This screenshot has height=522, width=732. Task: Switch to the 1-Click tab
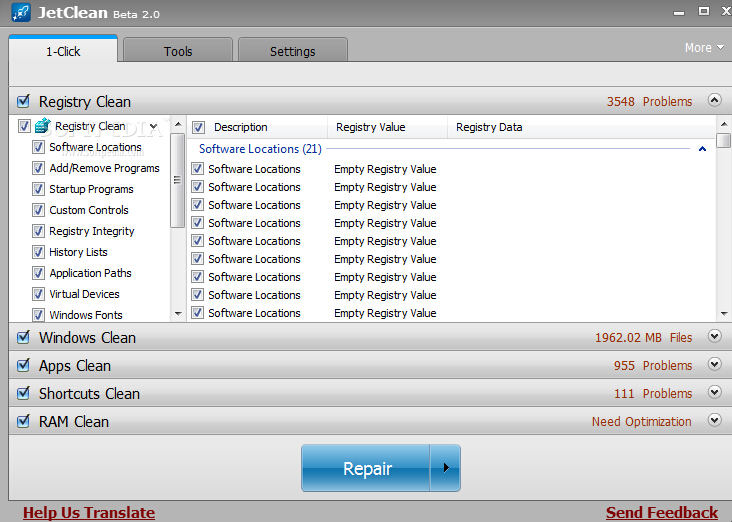[x=63, y=51]
